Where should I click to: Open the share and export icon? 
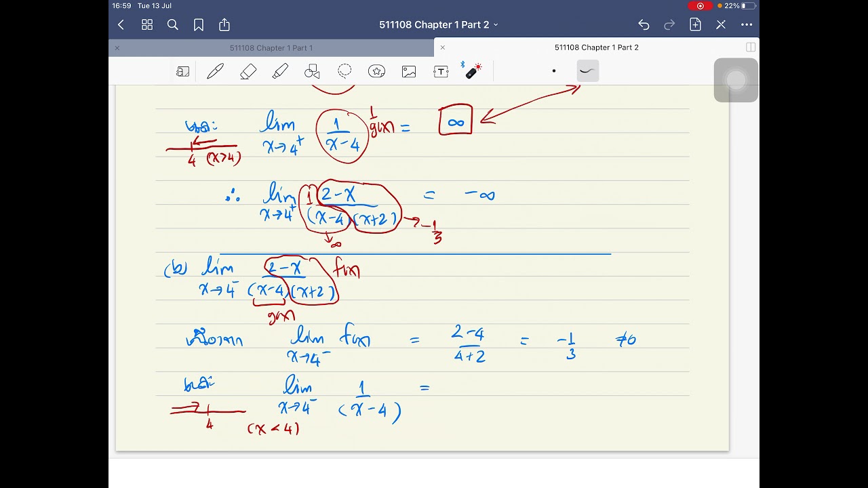(x=224, y=25)
